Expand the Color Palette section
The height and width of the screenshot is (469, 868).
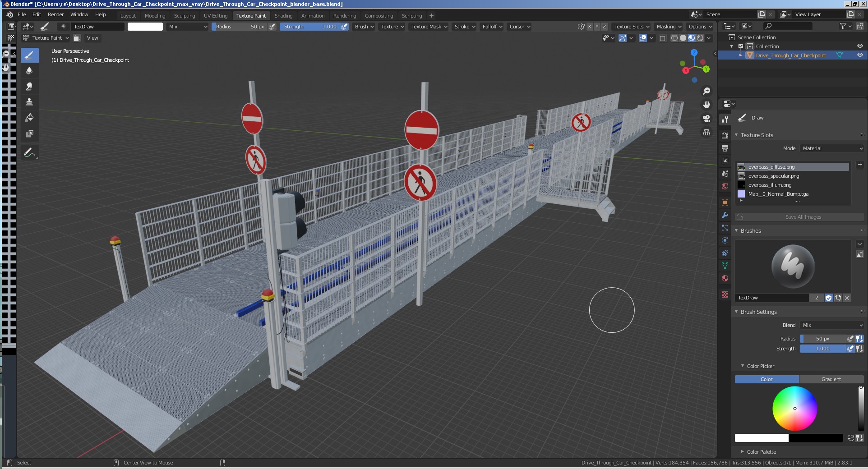[742, 451]
